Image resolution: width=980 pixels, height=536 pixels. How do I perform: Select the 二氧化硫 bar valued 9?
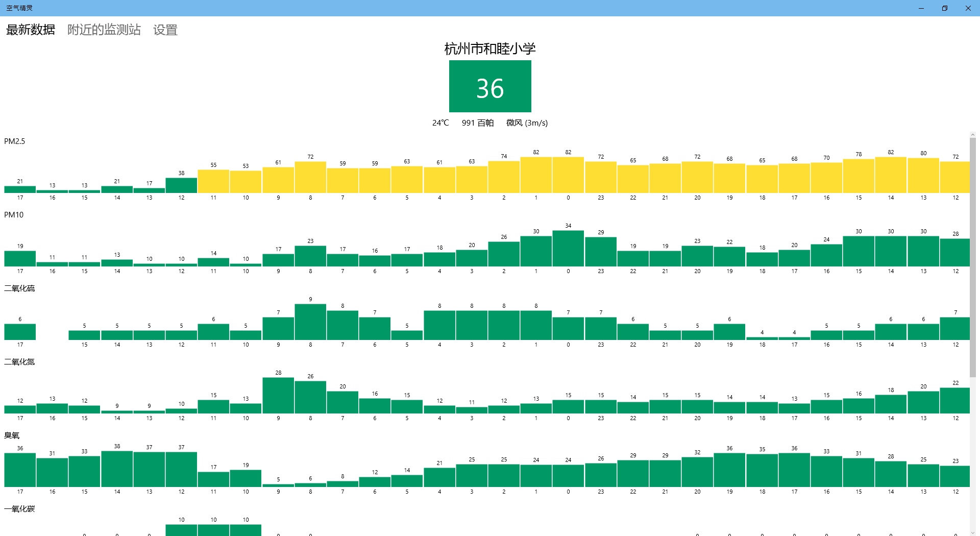click(x=310, y=322)
